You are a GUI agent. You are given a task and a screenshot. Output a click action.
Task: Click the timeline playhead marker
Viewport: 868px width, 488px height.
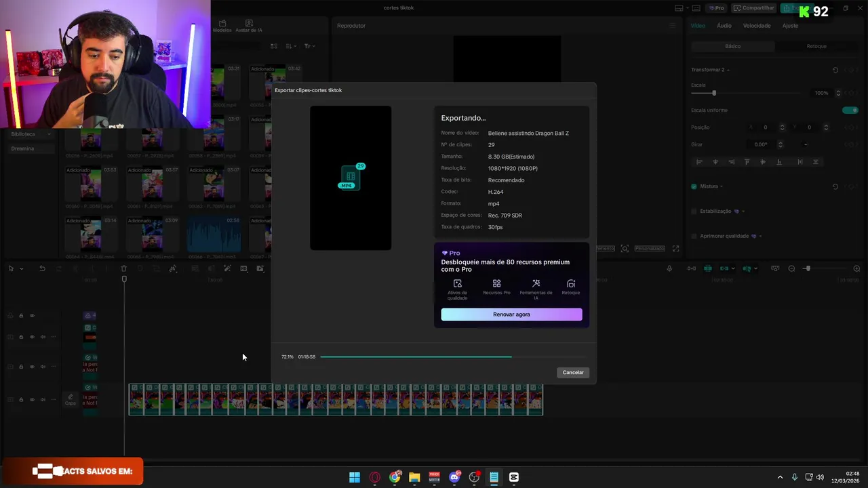click(124, 279)
